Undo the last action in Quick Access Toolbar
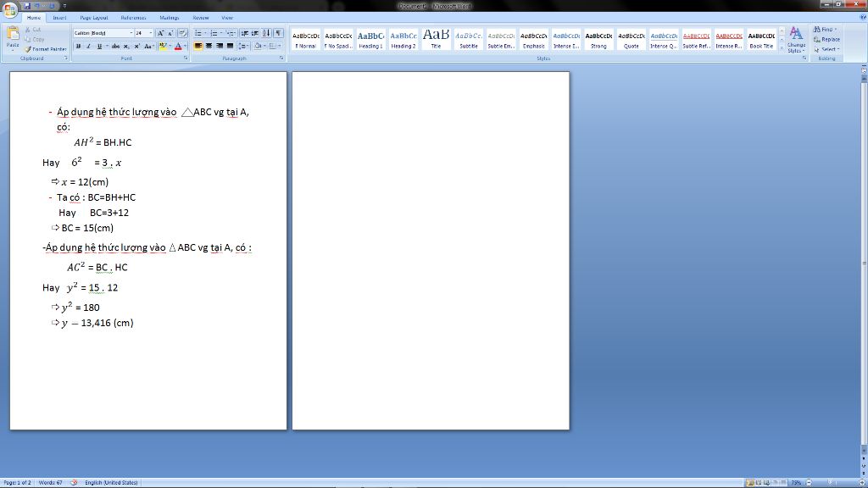The image size is (868, 488). tap(38, 6)
